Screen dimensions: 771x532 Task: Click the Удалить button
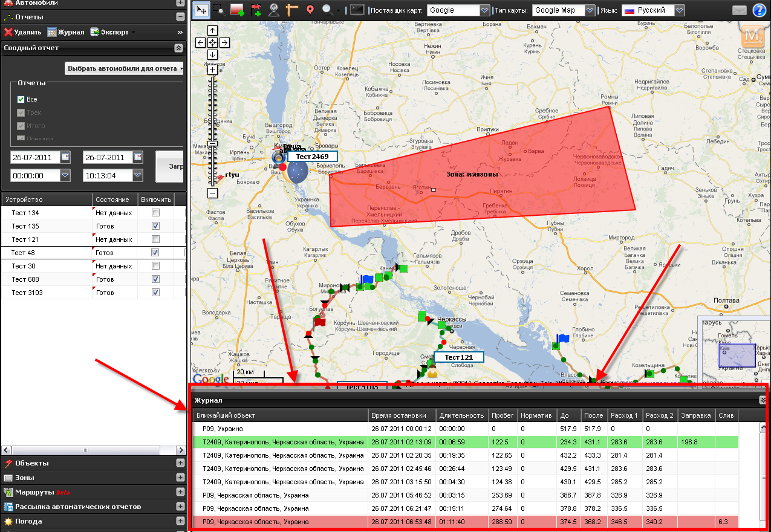pos(22,32)
